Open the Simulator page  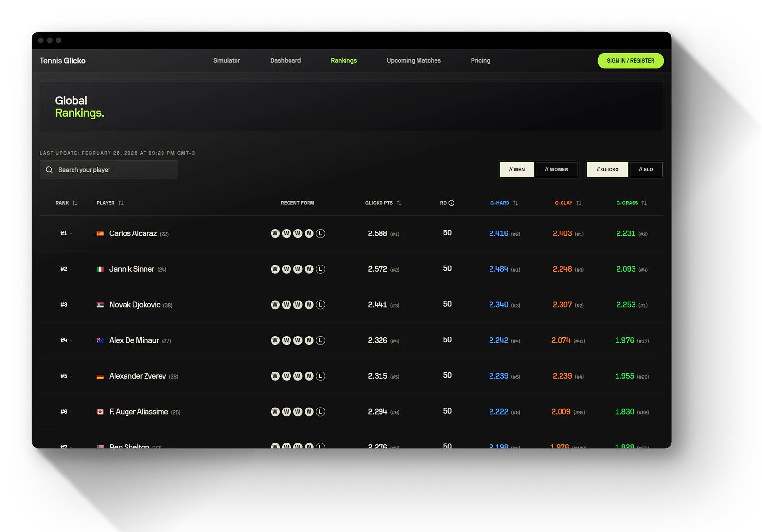pos(226,61)
